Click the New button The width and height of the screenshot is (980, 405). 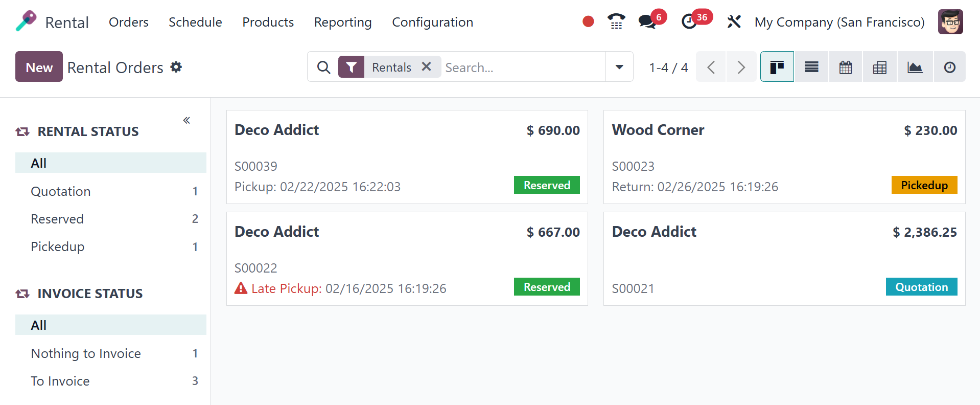coord(39,67)
